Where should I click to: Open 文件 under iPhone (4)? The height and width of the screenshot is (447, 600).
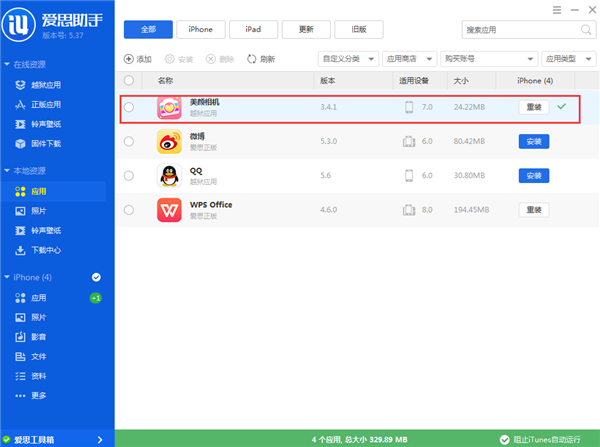(x=39, y=356)
